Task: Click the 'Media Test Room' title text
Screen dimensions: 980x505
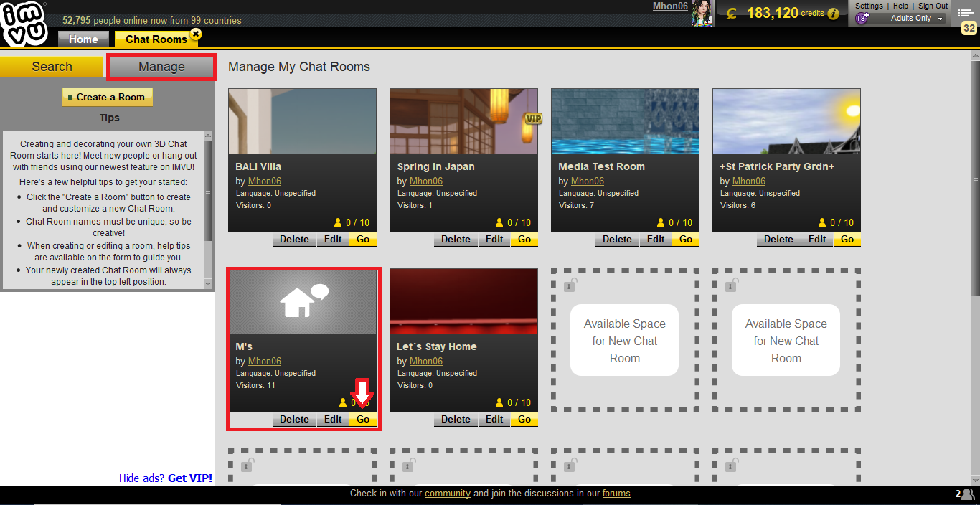Action: (x=601, y=166)
